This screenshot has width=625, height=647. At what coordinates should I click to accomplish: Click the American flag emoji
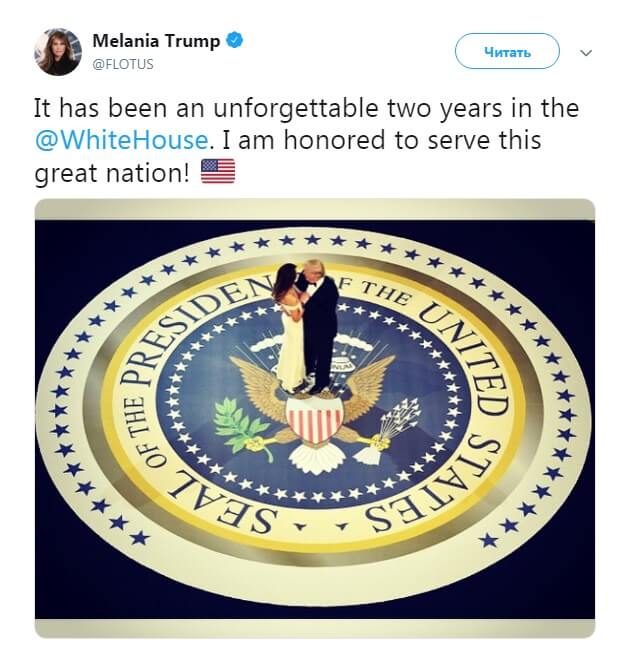pos(218,171)
